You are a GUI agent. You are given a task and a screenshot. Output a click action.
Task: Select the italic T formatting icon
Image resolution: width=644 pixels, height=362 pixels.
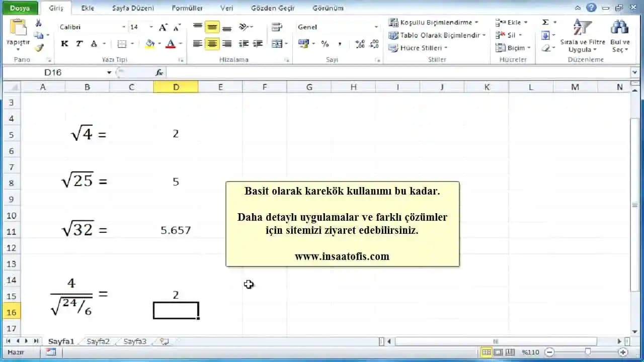coord(78,43)
